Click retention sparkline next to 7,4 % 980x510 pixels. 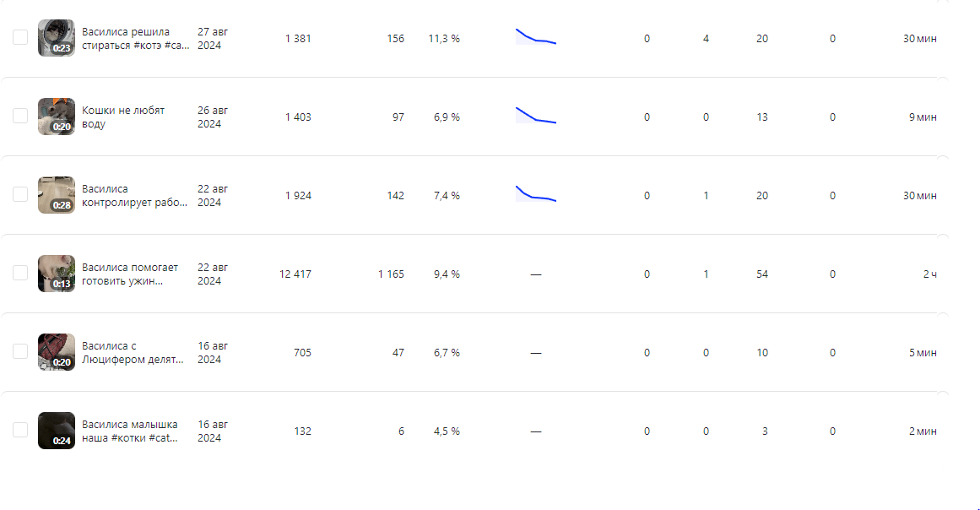pos(536,193)
